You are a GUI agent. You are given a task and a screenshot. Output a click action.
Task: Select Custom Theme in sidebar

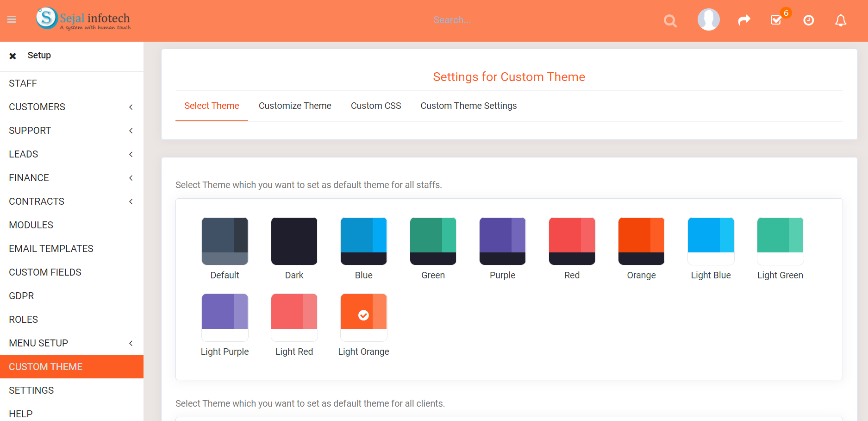pyautogui.click(x=72, y=367)
